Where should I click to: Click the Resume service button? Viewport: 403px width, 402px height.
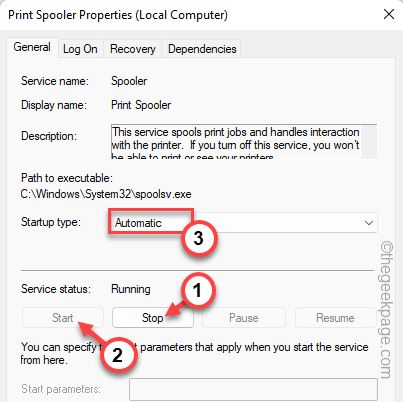[x=335, y=318]
